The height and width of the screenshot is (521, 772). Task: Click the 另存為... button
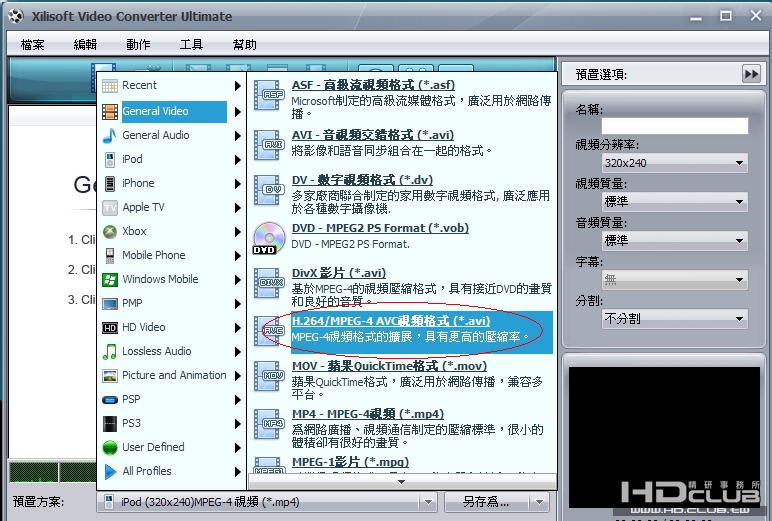[486, 502]
